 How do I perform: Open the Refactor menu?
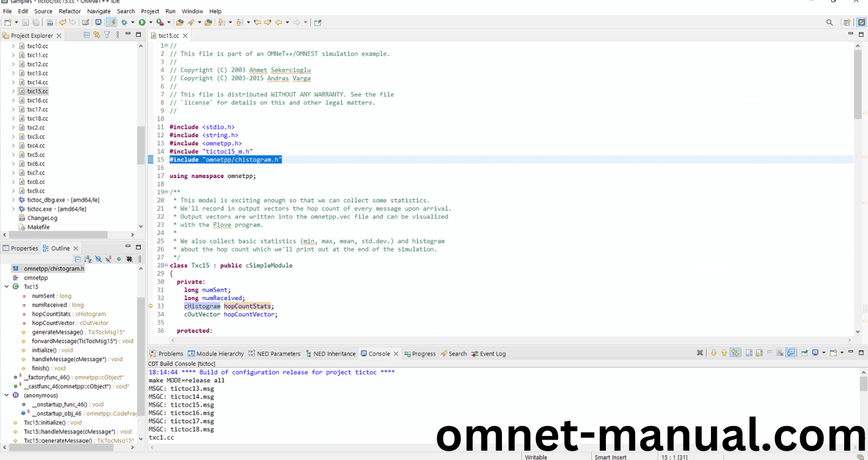pyautogui.click(x=69, y=11)
